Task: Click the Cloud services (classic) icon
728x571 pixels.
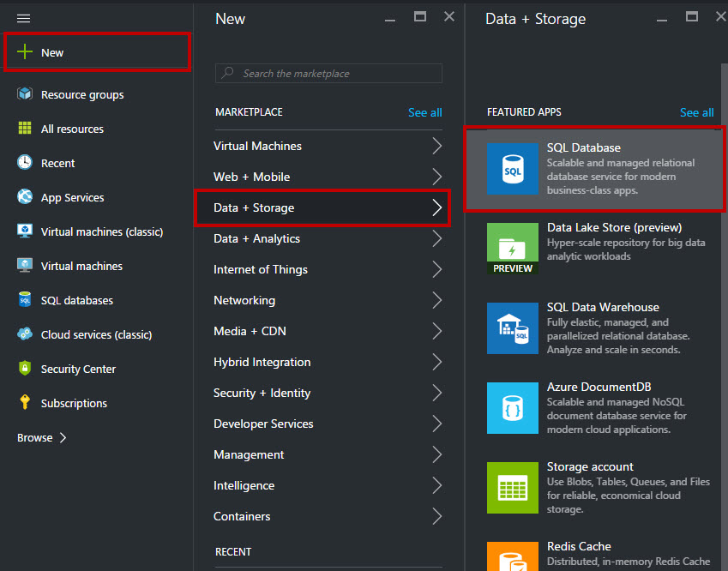Action: pos(25,334)
